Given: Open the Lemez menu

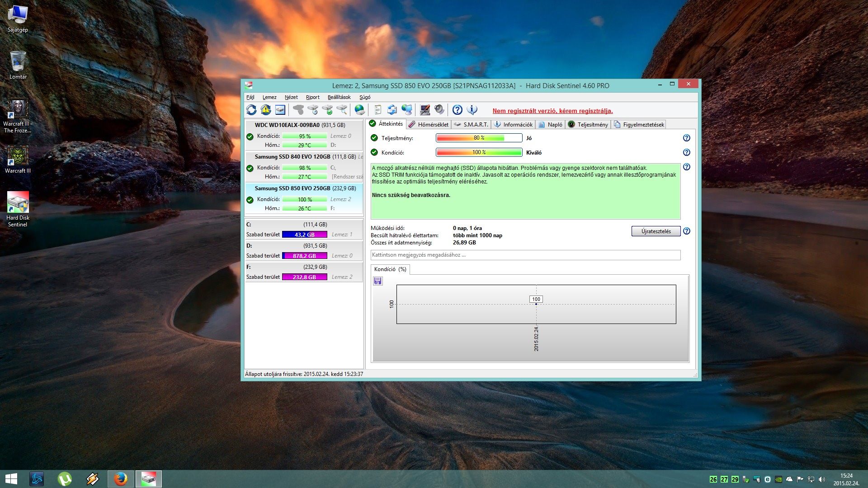Looking at the screenshot, I should pyautogui.click(x=269, y=97).
